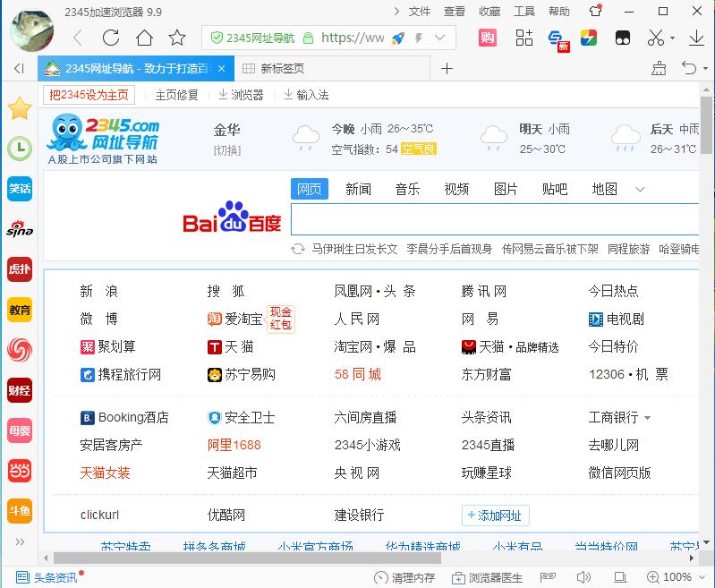
Task: Open zoom level dropdown at 100%
Action: (x=702, y=577)
